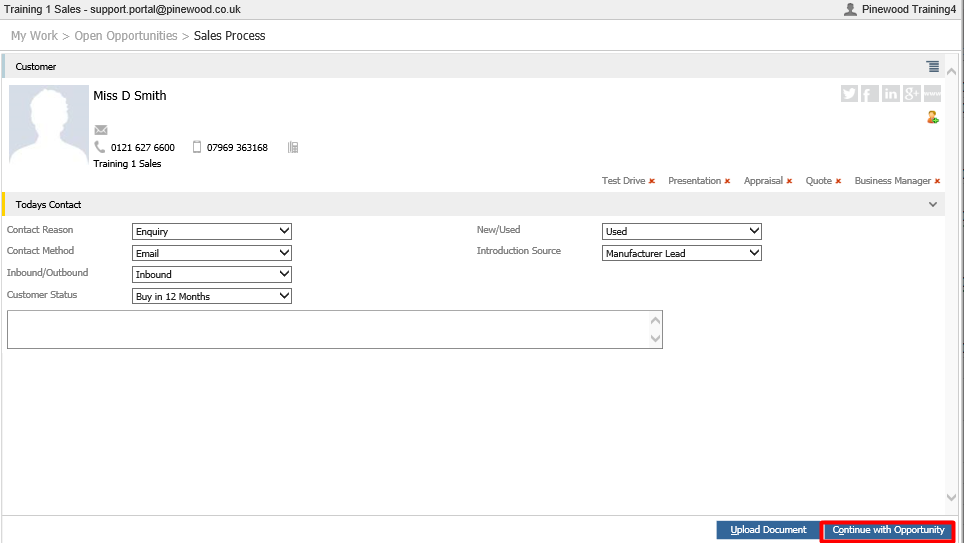Viewport: 964px width, 543px height.
Task: Go to Open Opportunities breadcrumb
Action: click(126, 36)
